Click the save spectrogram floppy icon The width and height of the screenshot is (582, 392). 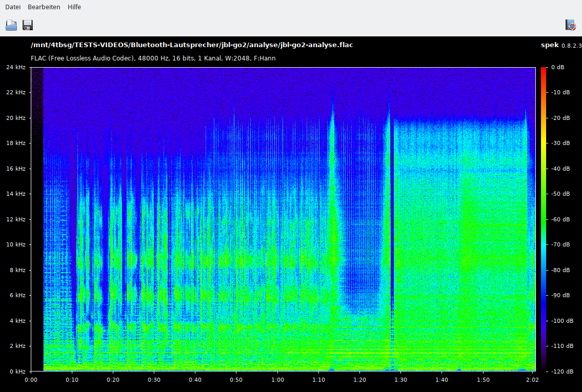[28, 25]
